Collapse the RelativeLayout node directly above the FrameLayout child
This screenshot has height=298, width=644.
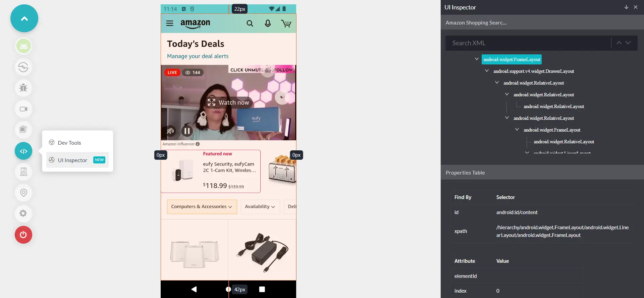pos(507,118)
